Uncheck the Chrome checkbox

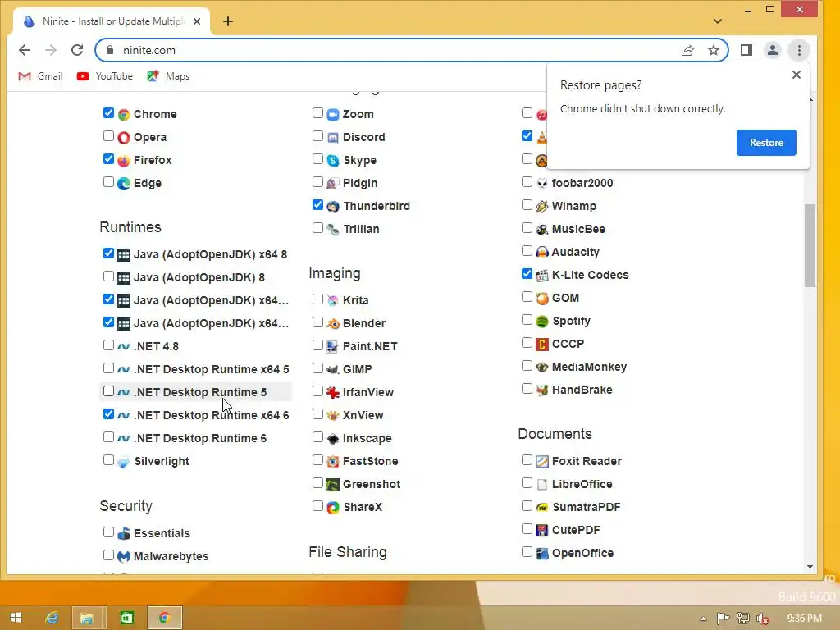pyautogui.click(x=109, y=113)
